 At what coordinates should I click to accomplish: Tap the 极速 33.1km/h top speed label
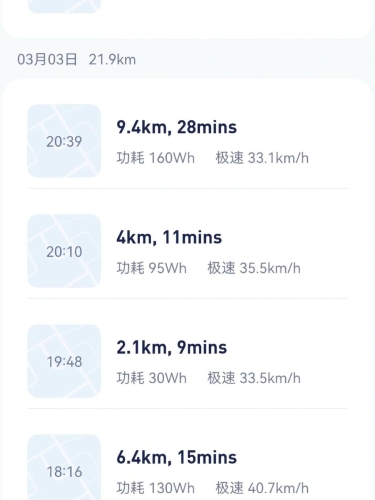tap(262, 158)
